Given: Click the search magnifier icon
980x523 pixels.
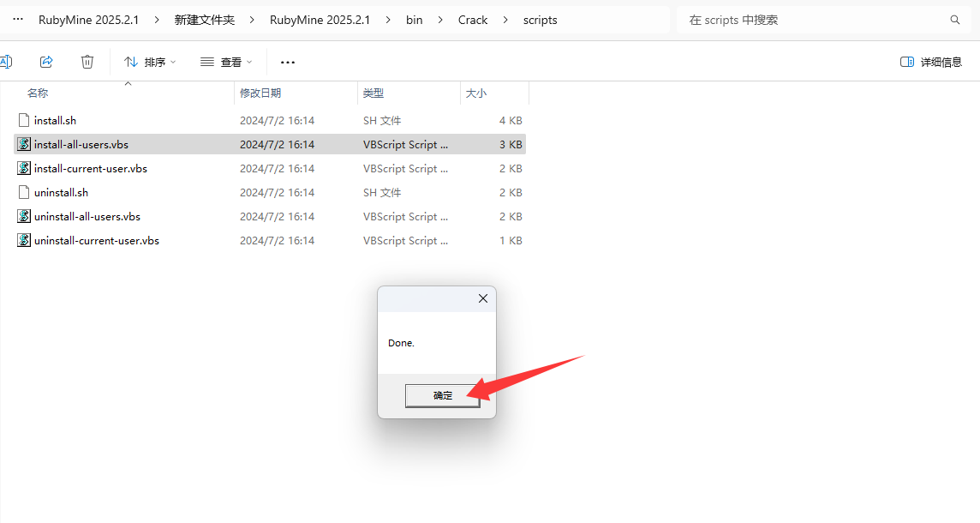Looking at the screenshot, I should (x=955, y=20).
